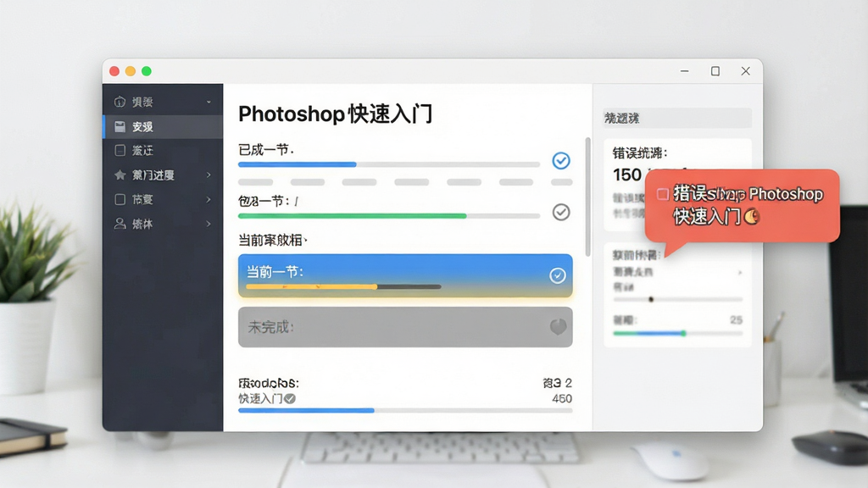Click the person icon in the sidebar
The height and width of the screenshot is (488, 868).
pos(120,224)
